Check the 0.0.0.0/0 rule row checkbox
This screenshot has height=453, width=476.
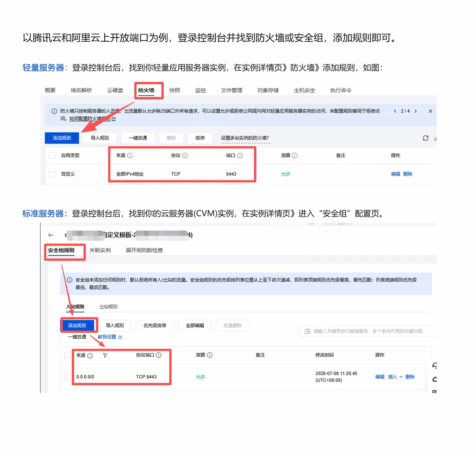click(67, 377)
